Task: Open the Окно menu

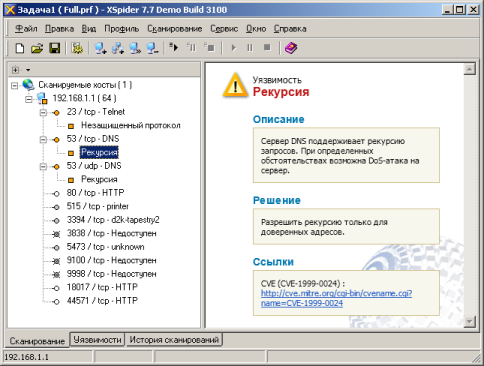Action: click(x=256, y=29)
